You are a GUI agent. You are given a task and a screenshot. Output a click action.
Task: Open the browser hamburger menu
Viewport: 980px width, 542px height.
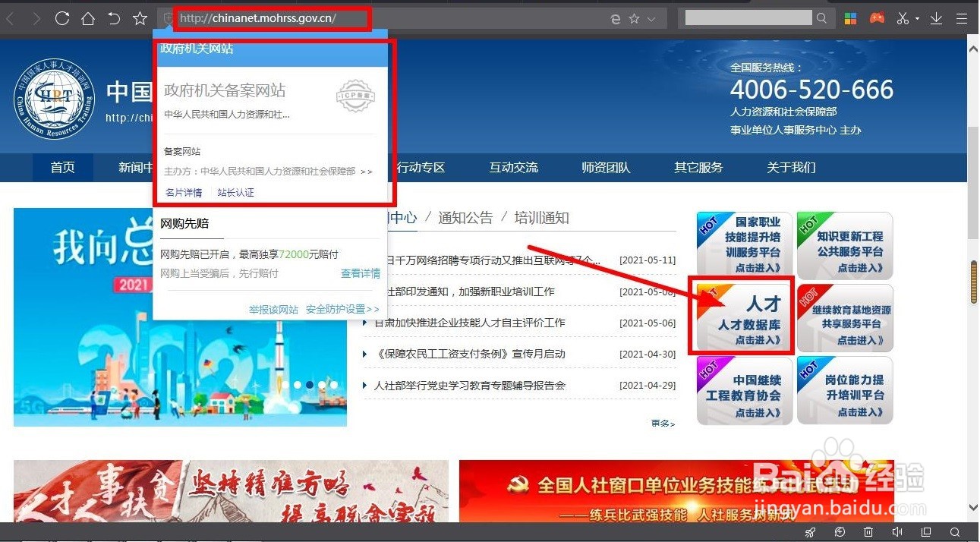[x=962, y=18]
